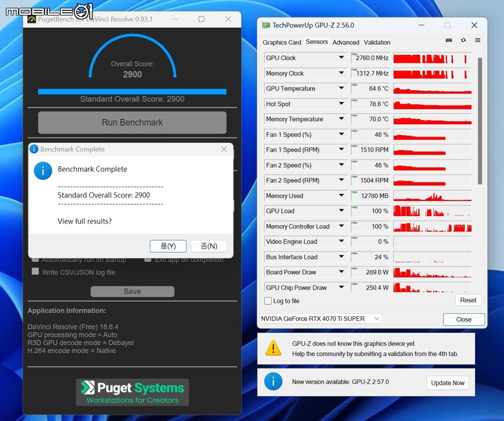
Task: Open the GPU Load sensor dropdown
Action: (x=341, y=211)
